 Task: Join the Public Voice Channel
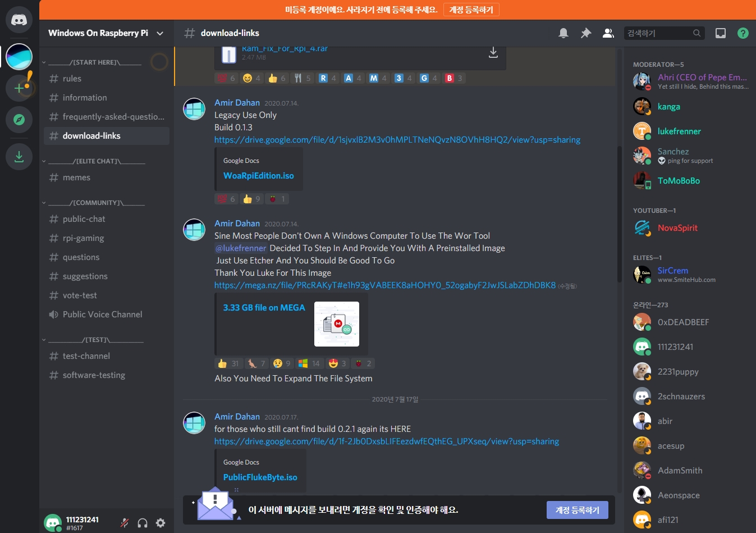(x=107, y=315)
